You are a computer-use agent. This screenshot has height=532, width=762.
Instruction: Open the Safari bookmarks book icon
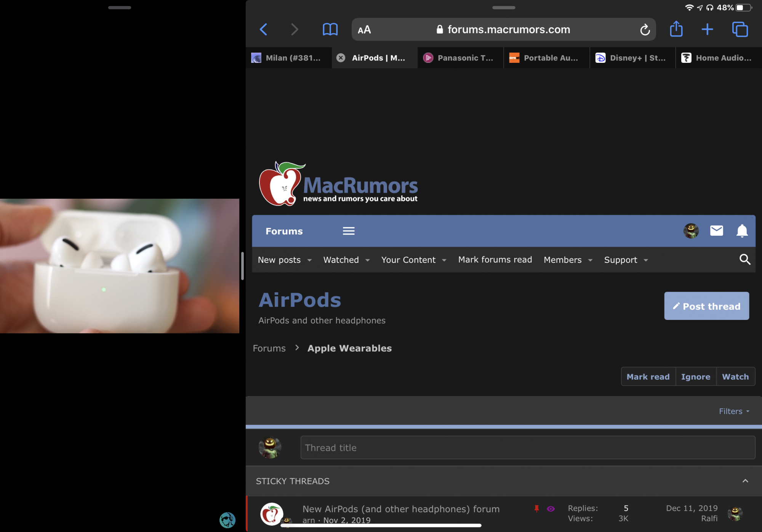(330, 29)
